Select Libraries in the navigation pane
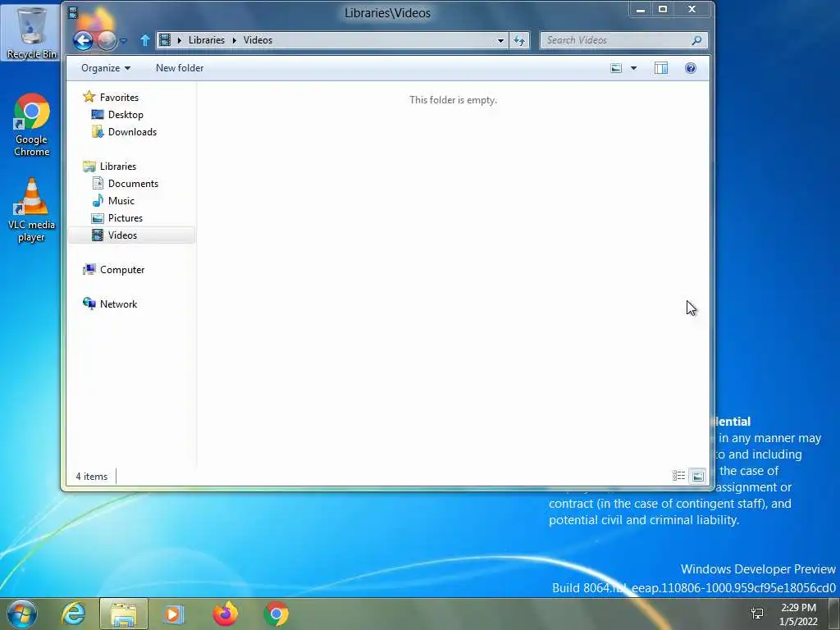This screenshot has height=630, width=840. click(118, 166)
